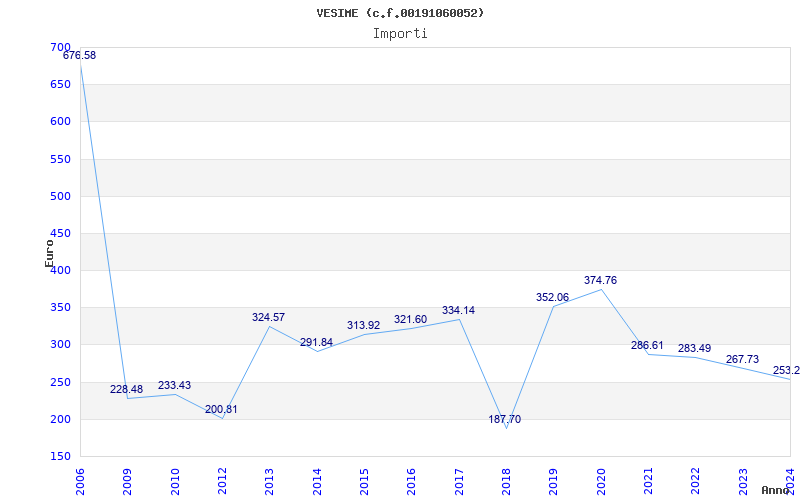
Task: Select the 267.73 data label
Action: [x=742, y=360]
